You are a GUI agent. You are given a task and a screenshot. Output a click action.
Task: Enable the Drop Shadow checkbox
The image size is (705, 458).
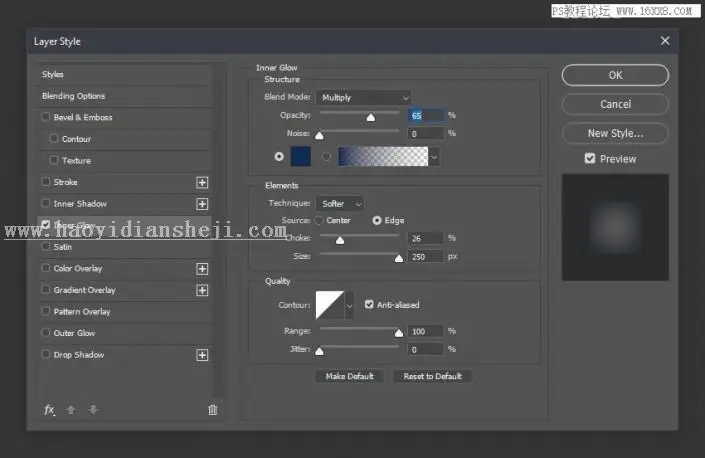click(45, 354)
